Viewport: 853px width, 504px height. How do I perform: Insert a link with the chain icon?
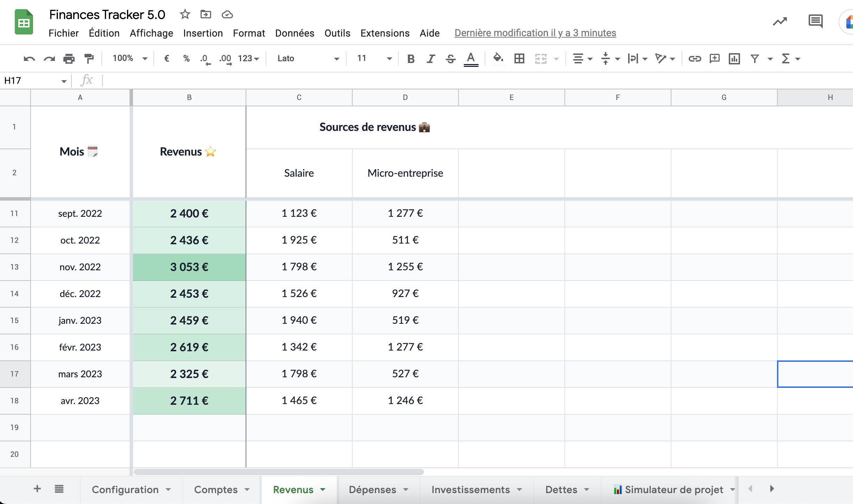695,58
